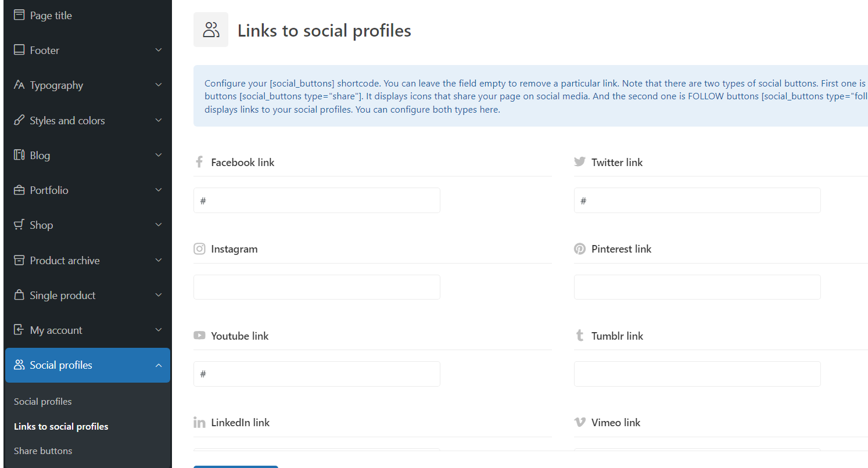
Task: Click the Instagram input field
Action: coord(317,287)
